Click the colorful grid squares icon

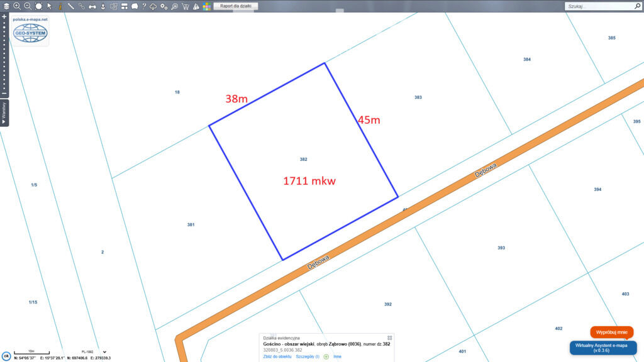tap(206, 6)
